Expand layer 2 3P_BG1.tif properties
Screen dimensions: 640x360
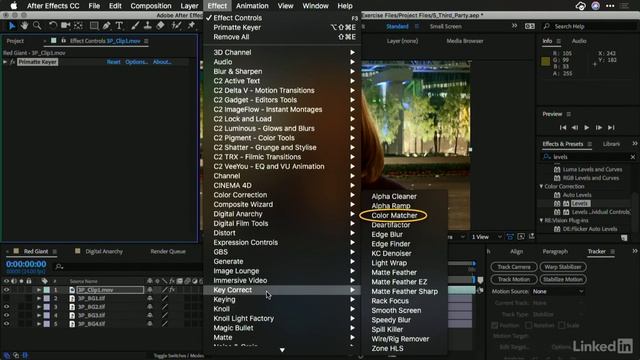click(39, 298)
